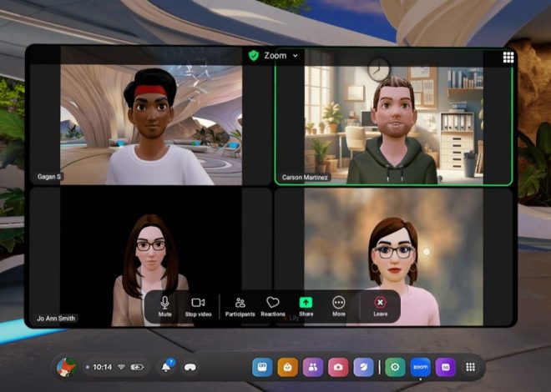The width and height of the screenshot is (551, 392).
Task: Expand the Zoom title dropdown chevron
Action: (296, 56)
